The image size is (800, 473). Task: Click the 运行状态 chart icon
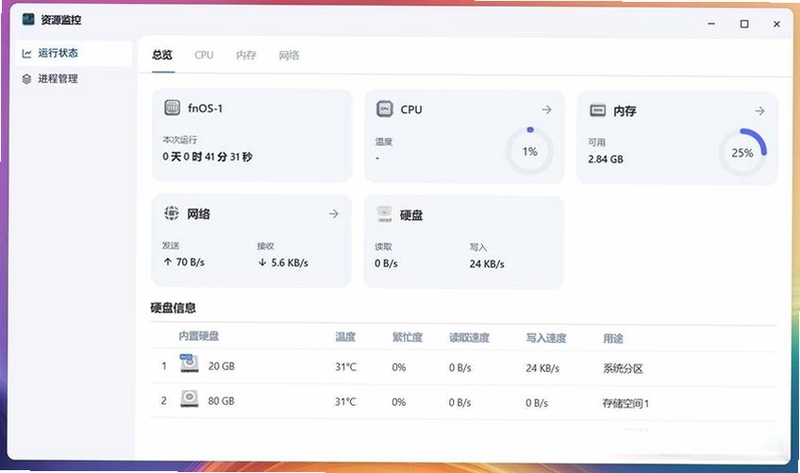coord(27,53)
